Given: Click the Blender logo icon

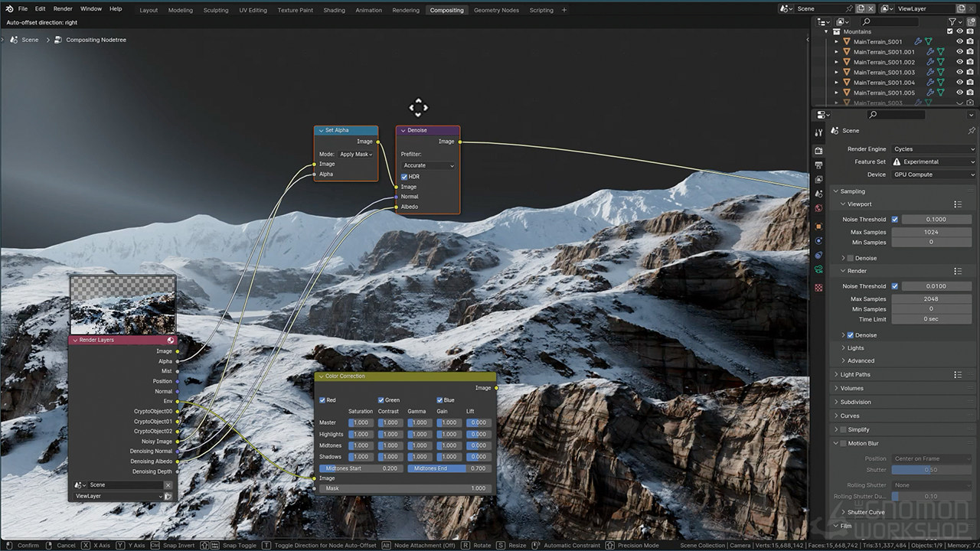Looking at the screenshot, I should [x=7, y=9].
